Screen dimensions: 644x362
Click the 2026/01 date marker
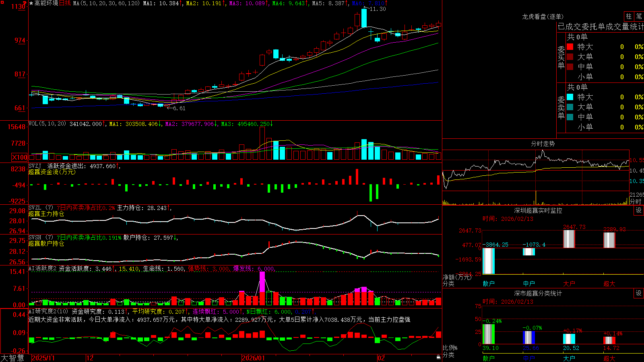point(254,358)
